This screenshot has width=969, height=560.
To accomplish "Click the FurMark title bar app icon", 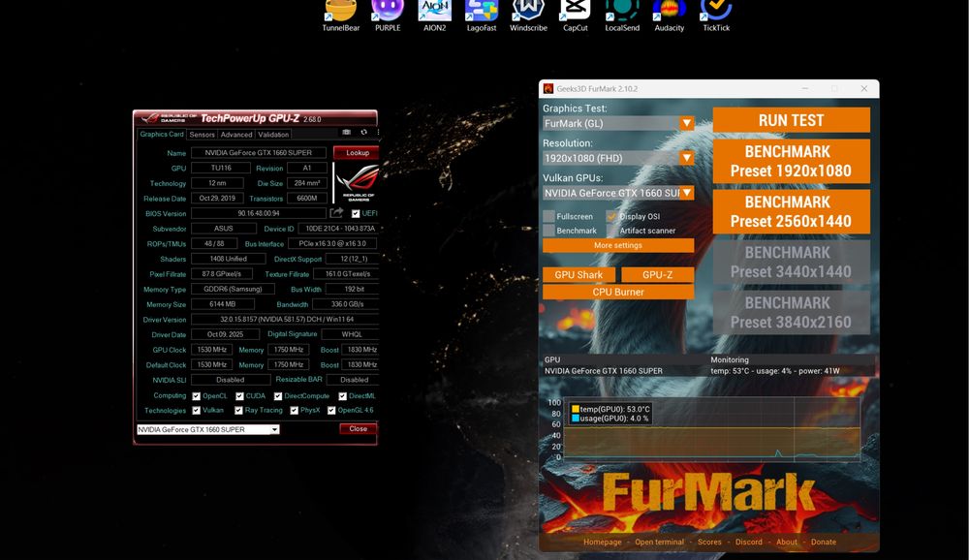I will click(548, 88).
